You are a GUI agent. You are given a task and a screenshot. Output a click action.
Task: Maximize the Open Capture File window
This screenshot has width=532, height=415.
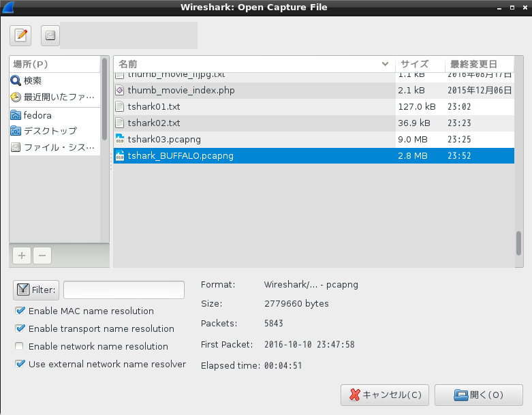(x=512, y=7)
